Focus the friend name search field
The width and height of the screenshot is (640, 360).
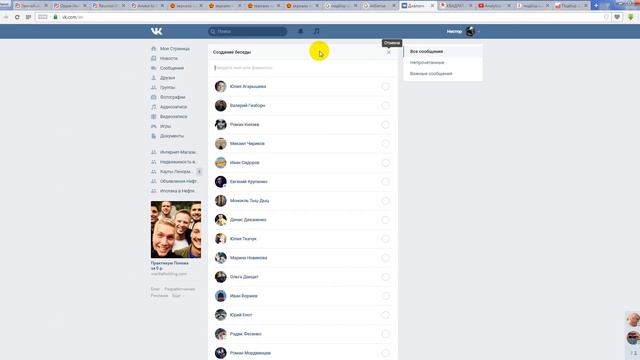coord(302,68)
